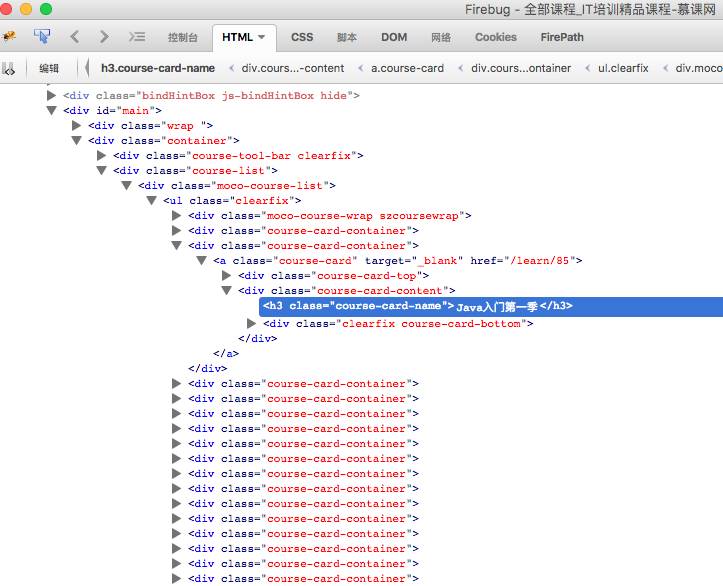
Task: Select the a.course-card breadcrumb
Action: [408, 68]
